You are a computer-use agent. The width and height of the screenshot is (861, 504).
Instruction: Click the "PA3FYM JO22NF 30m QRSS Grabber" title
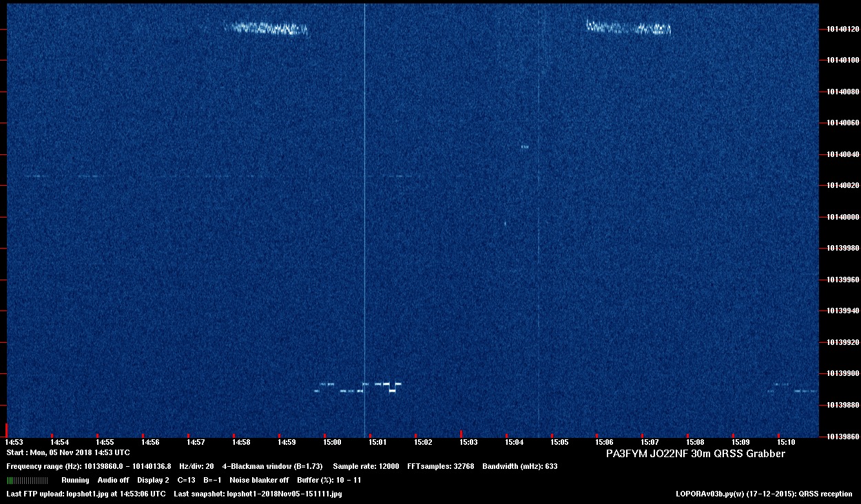click(x=696, y=454)
